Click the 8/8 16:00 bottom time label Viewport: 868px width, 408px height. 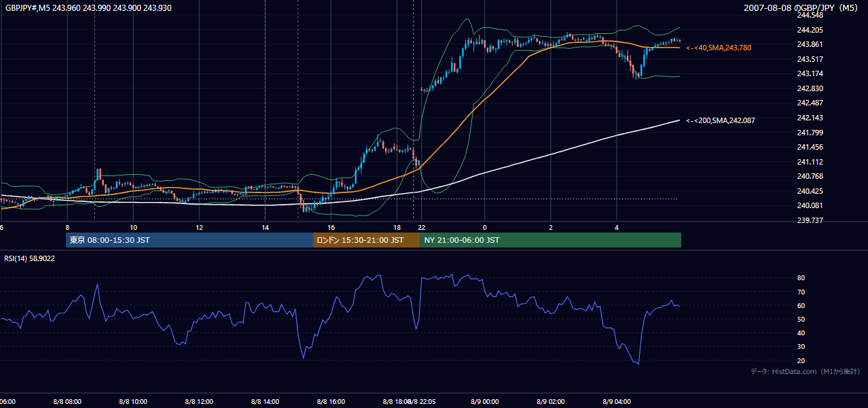tap(331, 401)
